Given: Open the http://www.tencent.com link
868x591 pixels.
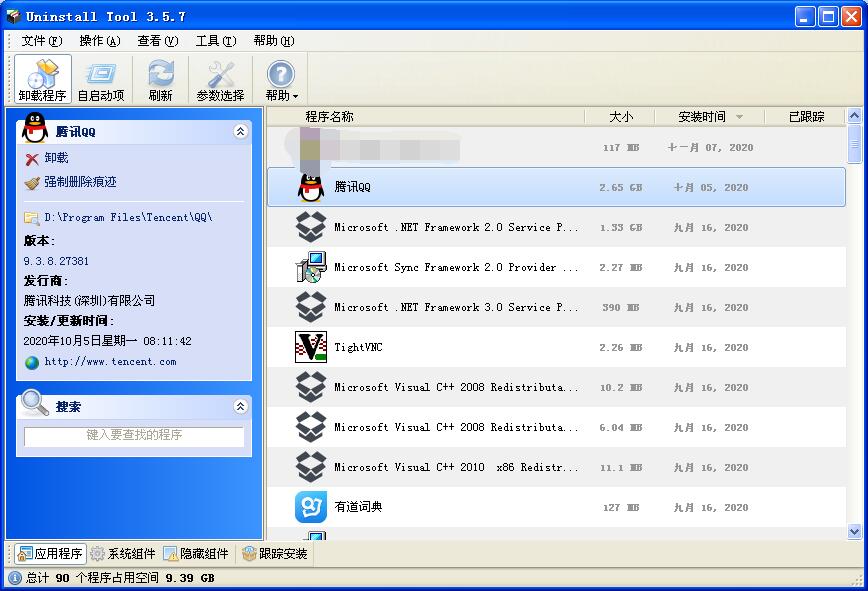Looking at the screenshot, I should click(x=110, y=362).
